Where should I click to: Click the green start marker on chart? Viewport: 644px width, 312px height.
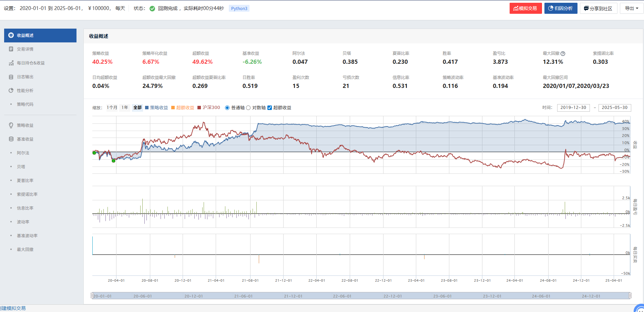tap(94, 153)
